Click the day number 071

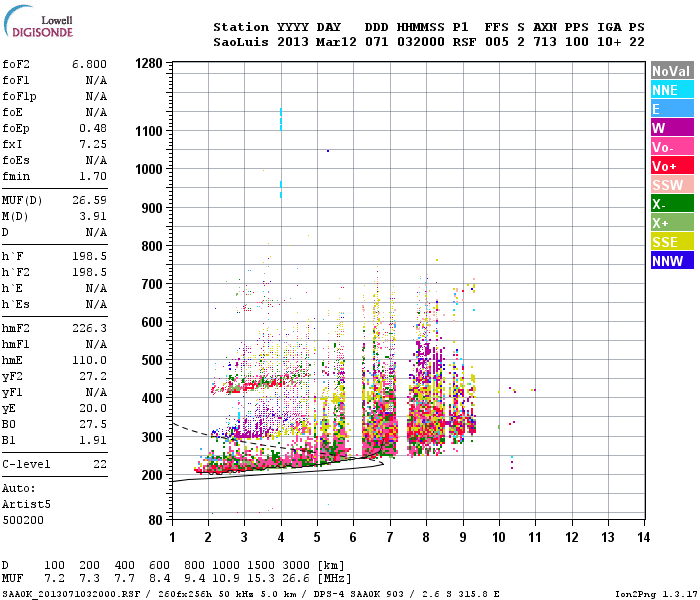pos(376,42)
